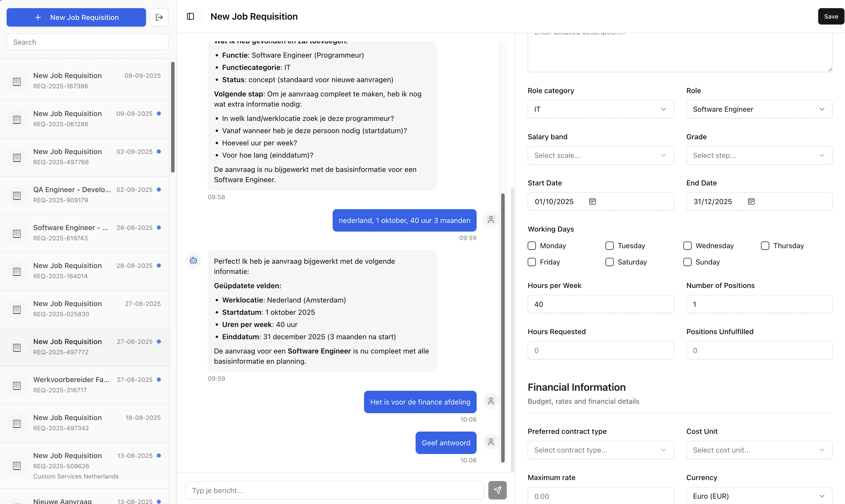Expand the Grade 'Select step' dropdown
This screenshot has height=504, width=845.
point(759,155)
